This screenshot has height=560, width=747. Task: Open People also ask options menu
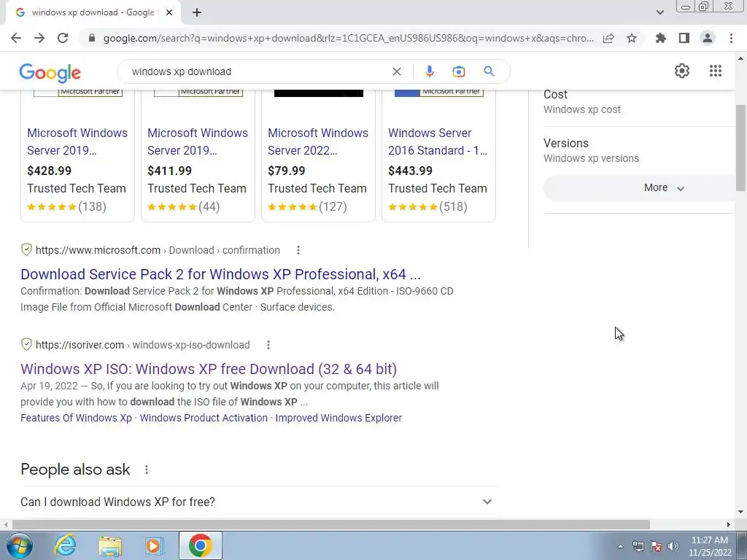click(x=146, y=470)
